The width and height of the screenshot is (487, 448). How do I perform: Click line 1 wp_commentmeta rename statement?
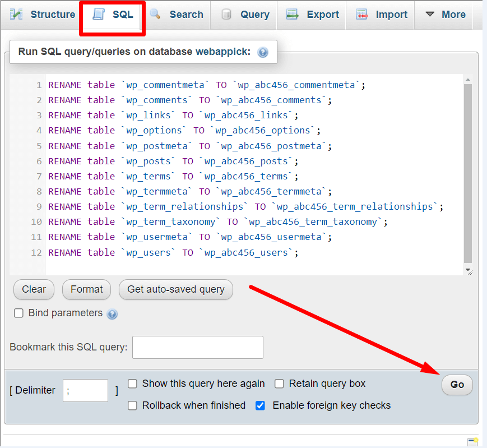click(x=207, y=85)
